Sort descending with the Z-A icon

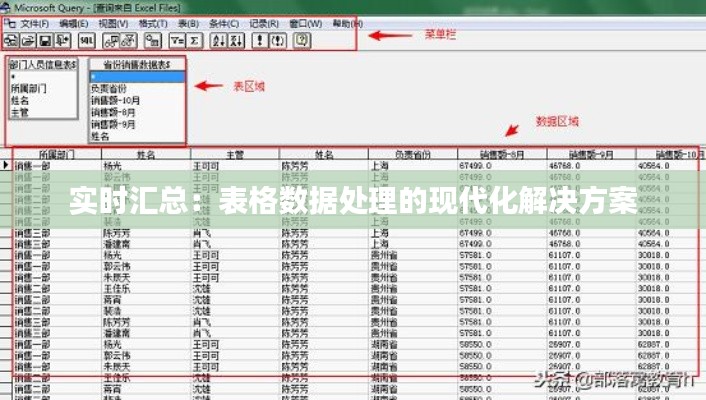click(x=236, y=41)
